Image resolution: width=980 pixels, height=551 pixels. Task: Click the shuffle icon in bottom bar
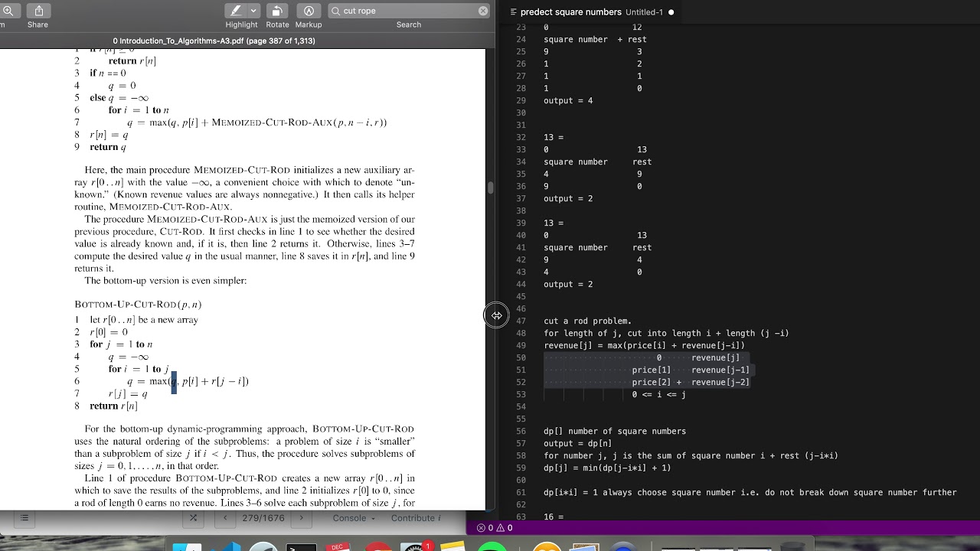pyautogui.click(x=194, y=518)
